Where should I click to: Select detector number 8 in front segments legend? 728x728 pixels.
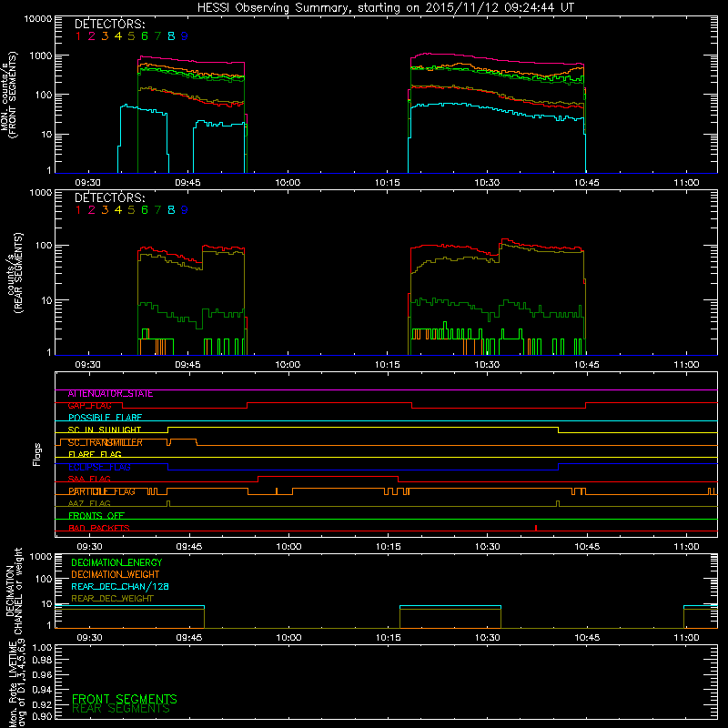coord(171,36)
